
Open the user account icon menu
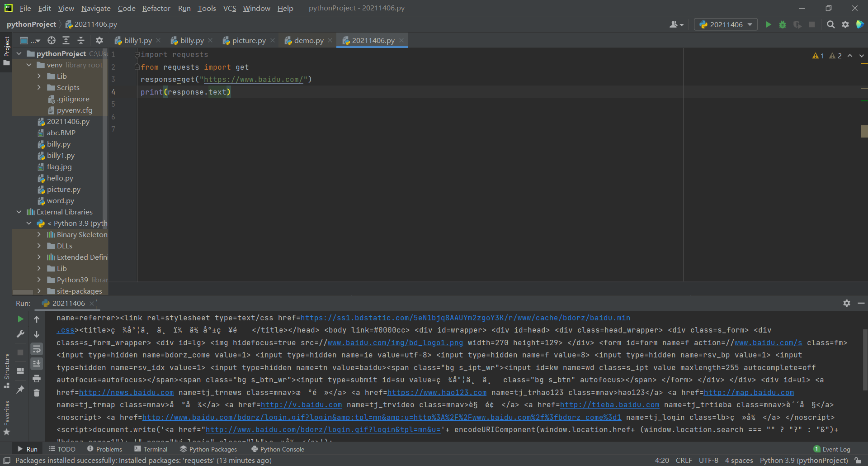pyautogui.click(x=676, y=24)
